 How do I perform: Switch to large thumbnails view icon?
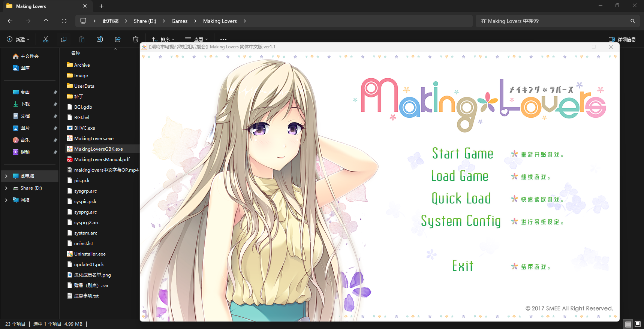(638, 324)
